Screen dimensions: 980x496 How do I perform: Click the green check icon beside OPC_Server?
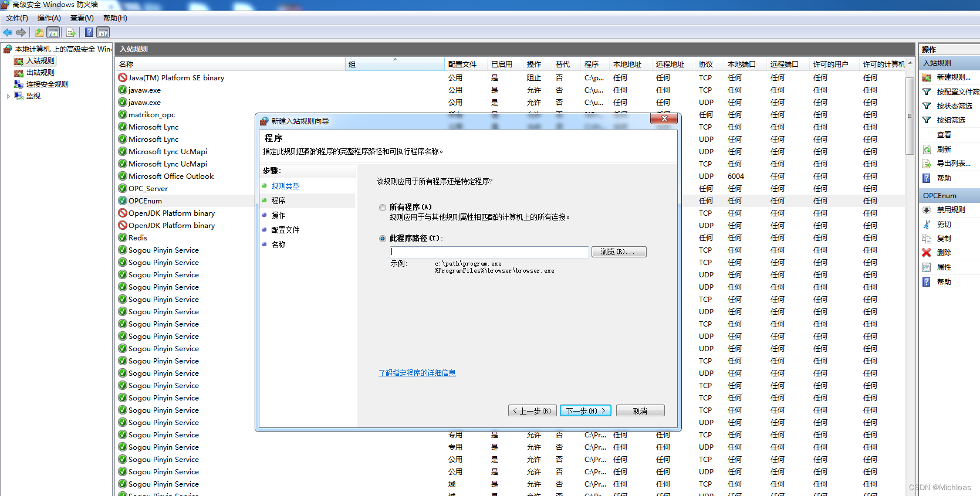point(123,188)
